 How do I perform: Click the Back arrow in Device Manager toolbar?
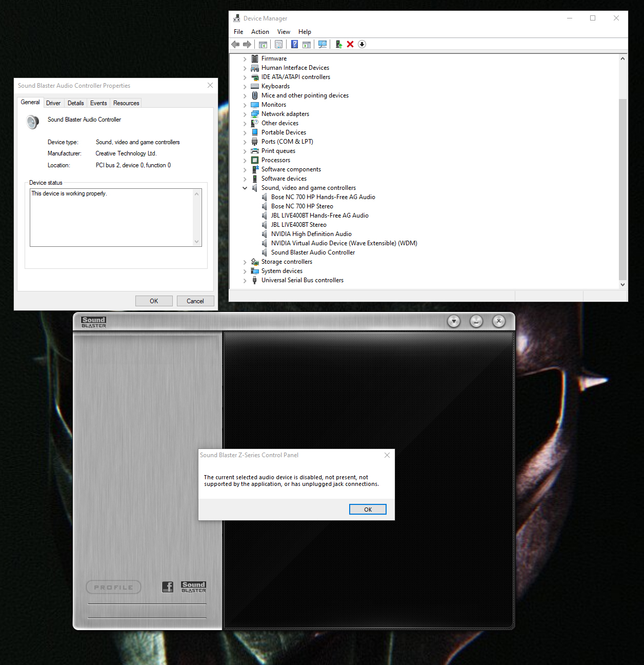[236, 44]
